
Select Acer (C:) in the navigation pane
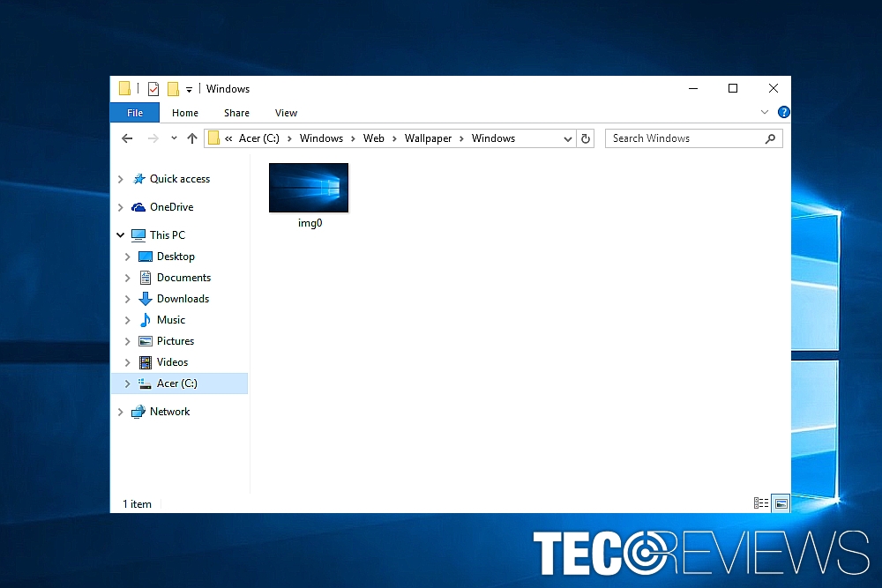point(176,383)
